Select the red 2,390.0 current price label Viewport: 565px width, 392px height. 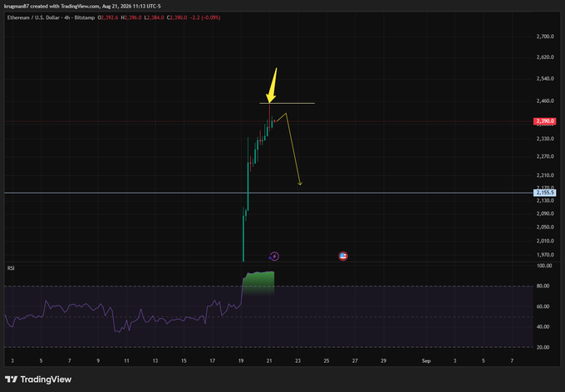tap(544, 121)
